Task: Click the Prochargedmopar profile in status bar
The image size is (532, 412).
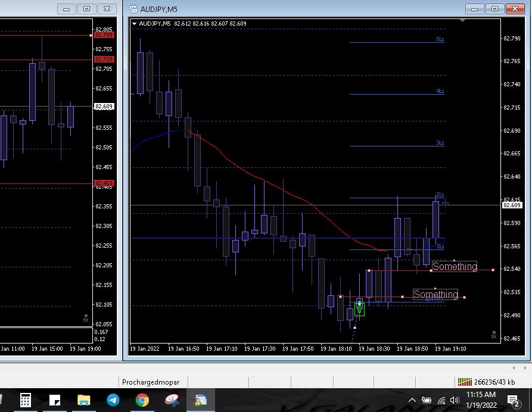Action: tap(151, 382)
